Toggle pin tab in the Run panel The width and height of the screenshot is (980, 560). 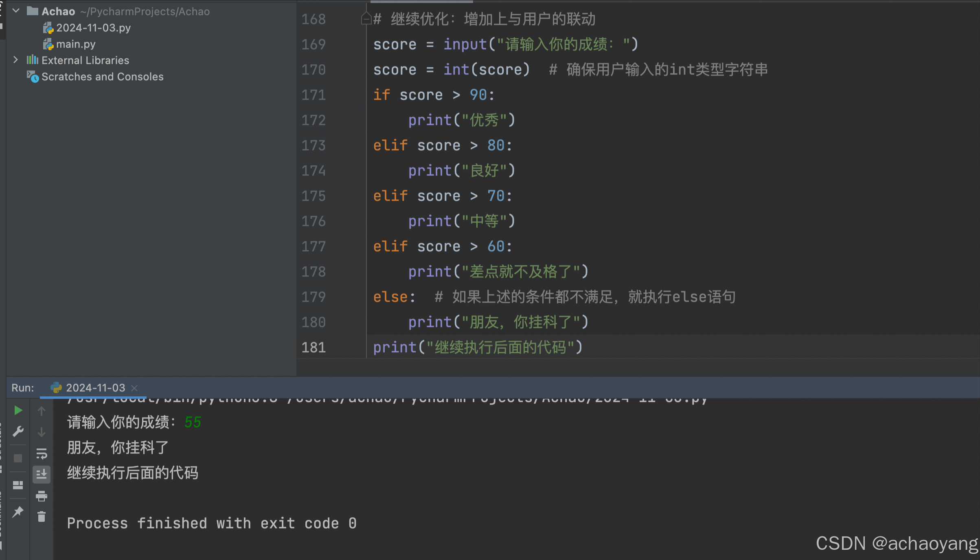pyautogui.click(x=18, y=512)
